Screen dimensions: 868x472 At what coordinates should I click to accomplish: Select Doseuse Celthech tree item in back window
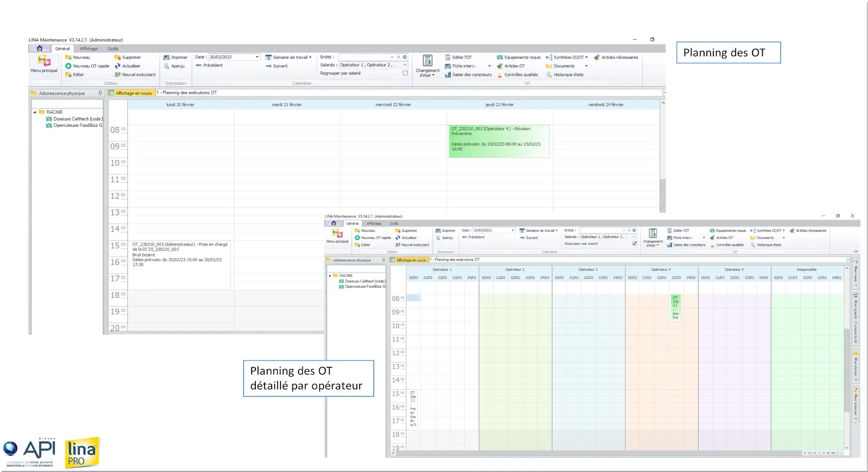click(74, 119)
